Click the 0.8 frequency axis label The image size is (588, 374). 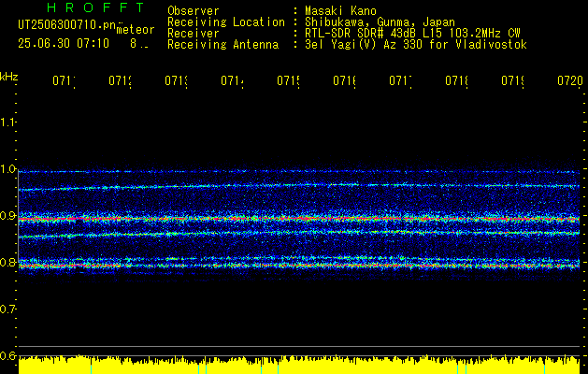click(x=7, y=262)
